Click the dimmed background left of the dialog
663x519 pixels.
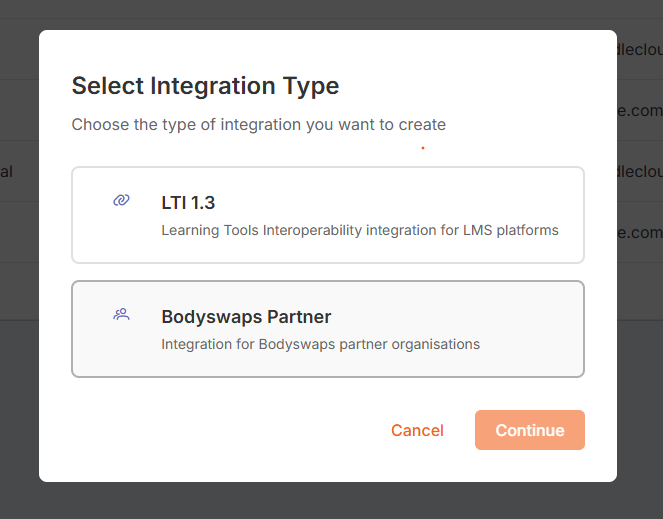coord(18,400)
